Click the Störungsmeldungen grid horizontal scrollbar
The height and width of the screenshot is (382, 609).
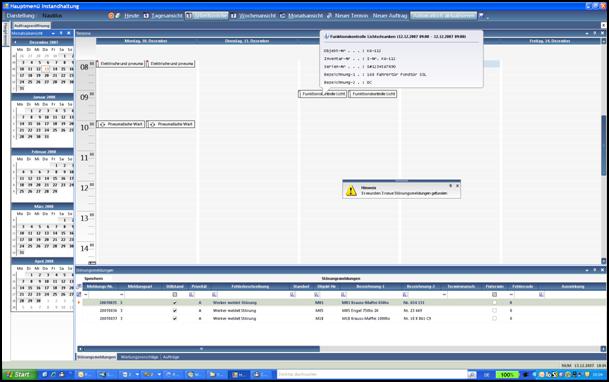click(x=201, y=349)
